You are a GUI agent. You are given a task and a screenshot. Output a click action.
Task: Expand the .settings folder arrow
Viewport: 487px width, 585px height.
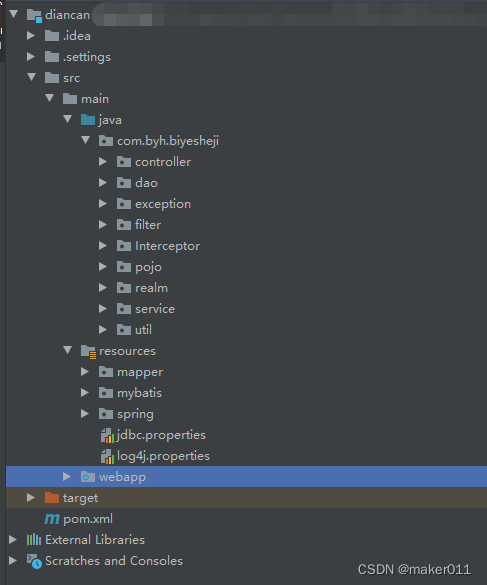[x=31, y=56]
